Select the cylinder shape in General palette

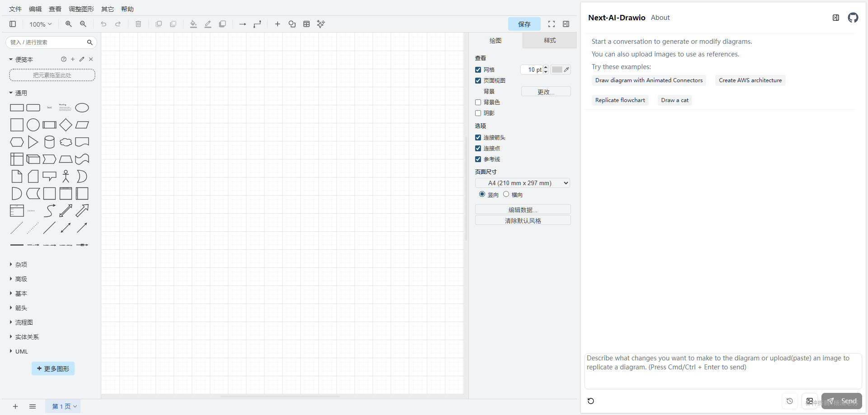[49, 142]
